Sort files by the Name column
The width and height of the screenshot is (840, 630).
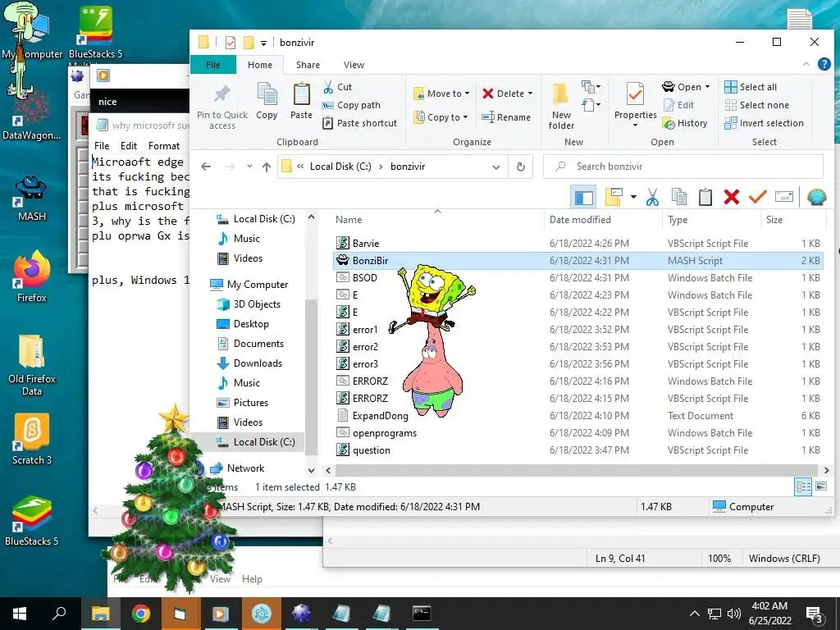tap(349, 220)
